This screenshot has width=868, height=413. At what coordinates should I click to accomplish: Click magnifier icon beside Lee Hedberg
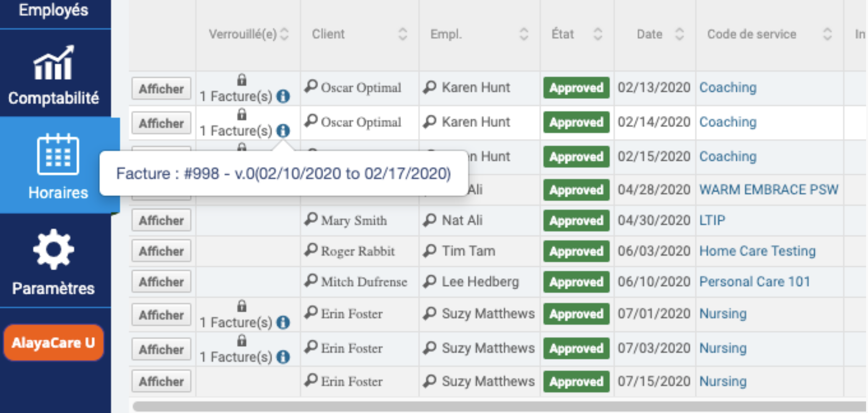430,282
